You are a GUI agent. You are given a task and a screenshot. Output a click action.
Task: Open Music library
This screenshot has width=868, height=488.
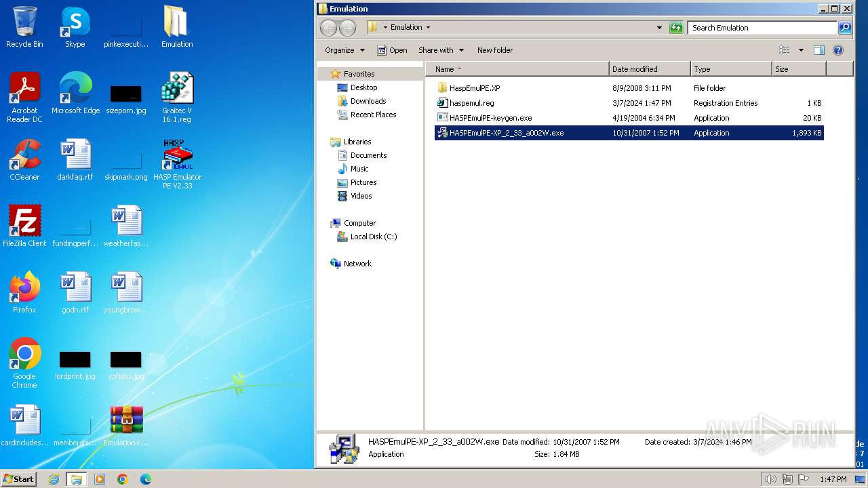[x=359, y=169]
